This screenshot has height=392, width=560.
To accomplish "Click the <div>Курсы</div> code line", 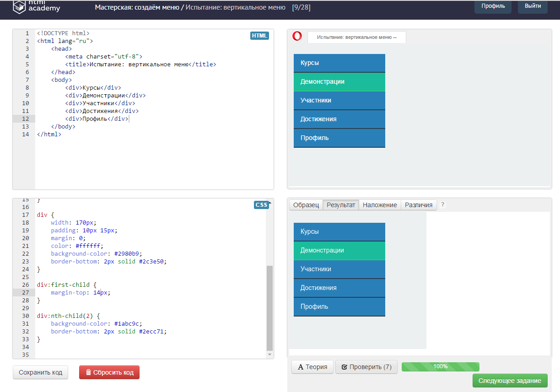I will (x=93, y=88).
